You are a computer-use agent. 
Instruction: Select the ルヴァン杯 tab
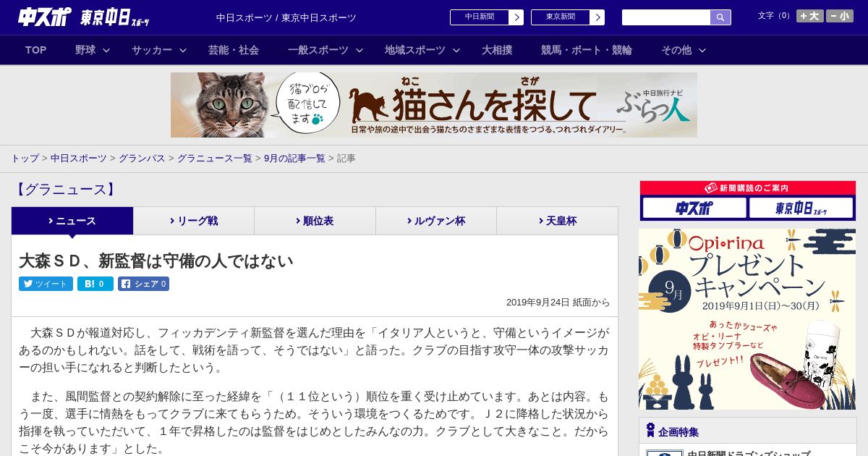[x=436, y=221]
